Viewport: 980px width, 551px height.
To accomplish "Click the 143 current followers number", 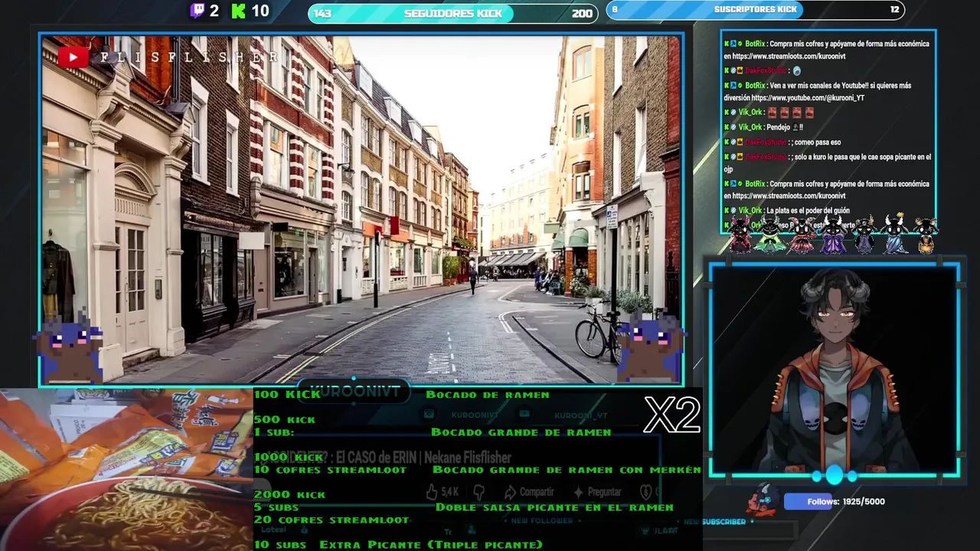I will pos(322,13).
